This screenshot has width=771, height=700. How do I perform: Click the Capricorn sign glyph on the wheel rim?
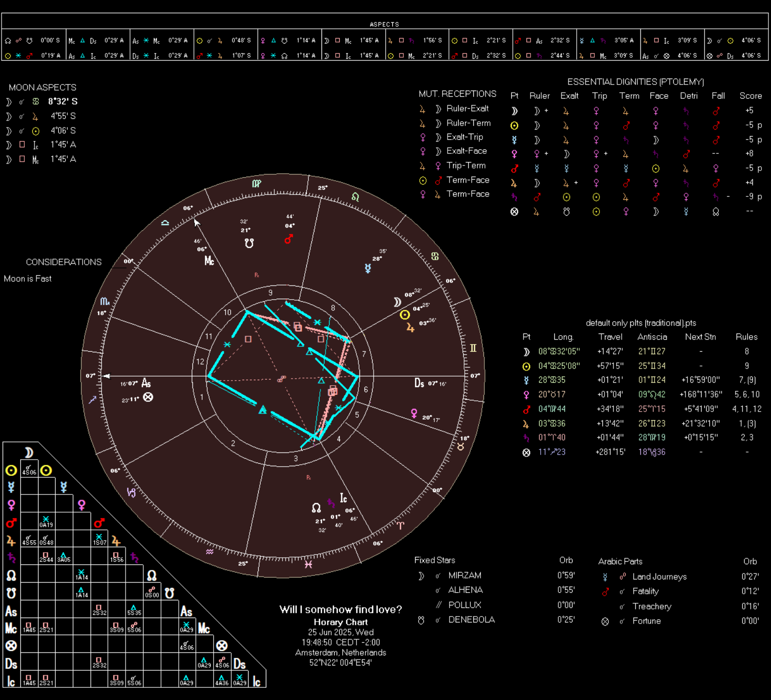[131, 492]
